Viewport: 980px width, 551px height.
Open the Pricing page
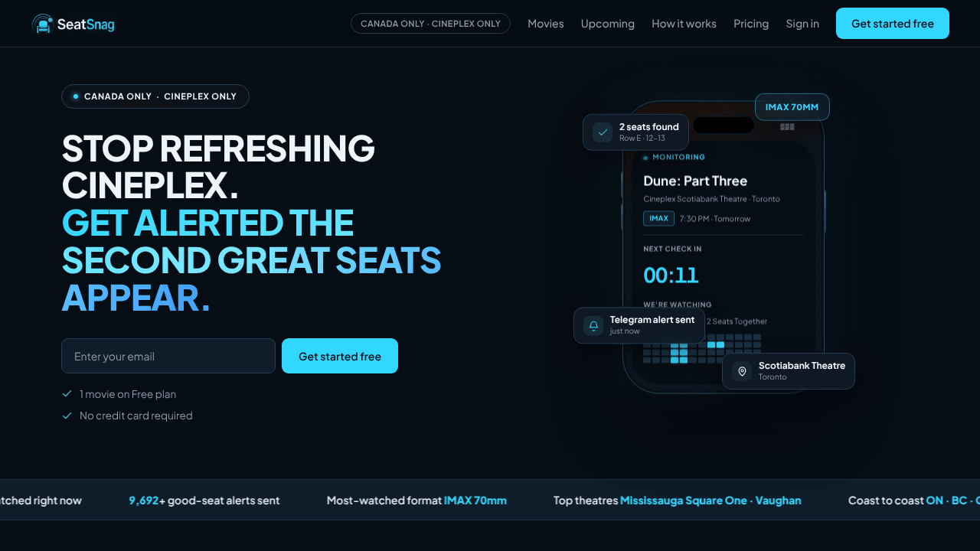click(751, 24)
